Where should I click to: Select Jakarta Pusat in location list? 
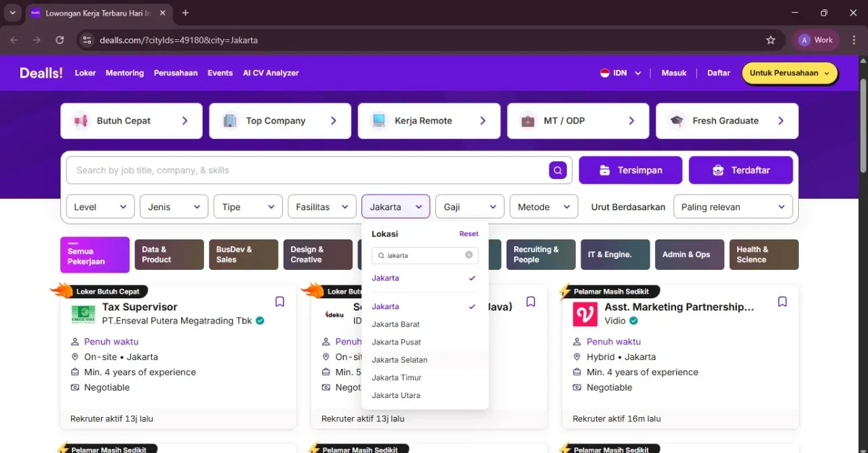pyautogui.click(x=425, y=342)
